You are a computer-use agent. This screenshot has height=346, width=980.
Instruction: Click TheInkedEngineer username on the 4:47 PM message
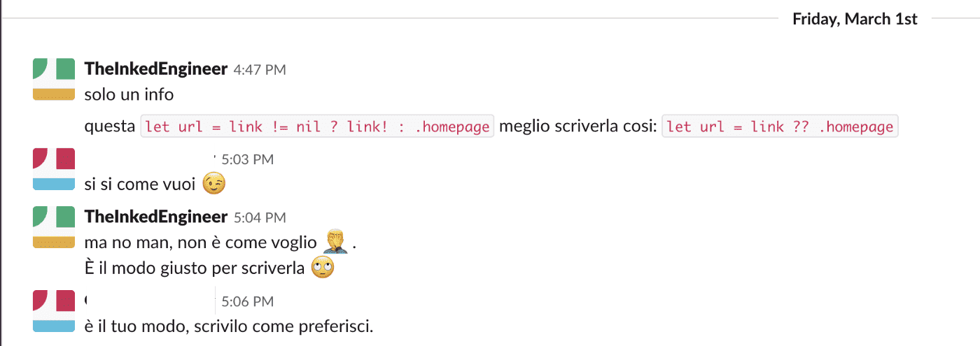tap(155, 69)
